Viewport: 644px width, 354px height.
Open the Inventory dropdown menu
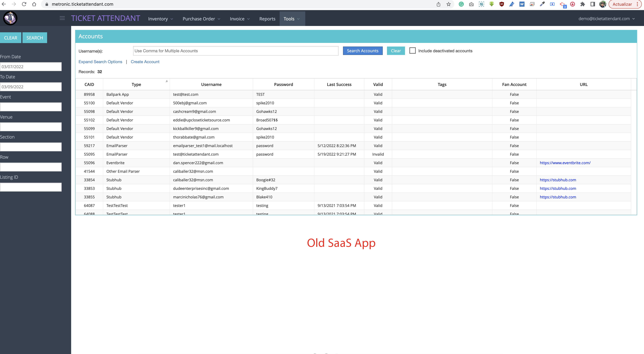(x=160, y=19)
